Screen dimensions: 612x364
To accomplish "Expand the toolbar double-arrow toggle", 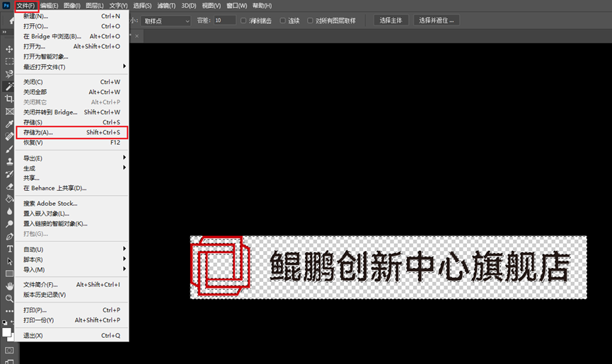I will tap(4, 33).
